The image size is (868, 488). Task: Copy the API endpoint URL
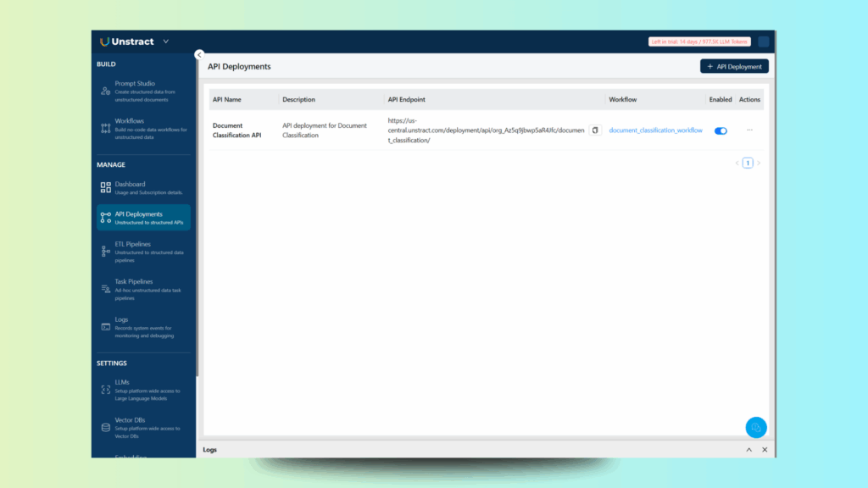(x=595, y=130)
